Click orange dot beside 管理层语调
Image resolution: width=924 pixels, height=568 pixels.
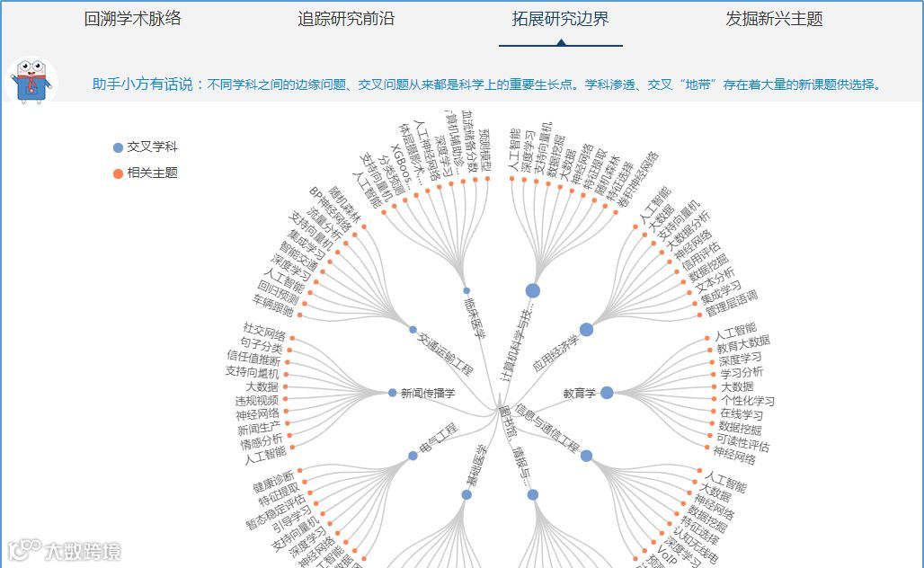pyautogui.click(x=699, y=315)
